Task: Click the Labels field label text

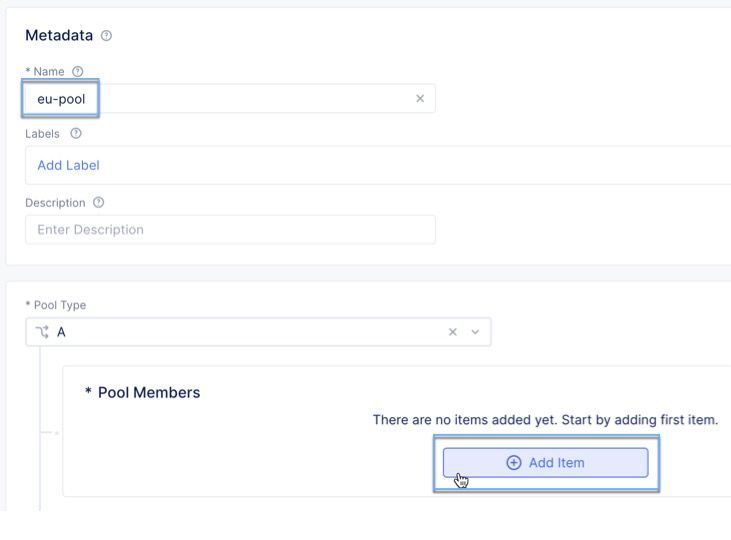Action: tap(42, 134)
